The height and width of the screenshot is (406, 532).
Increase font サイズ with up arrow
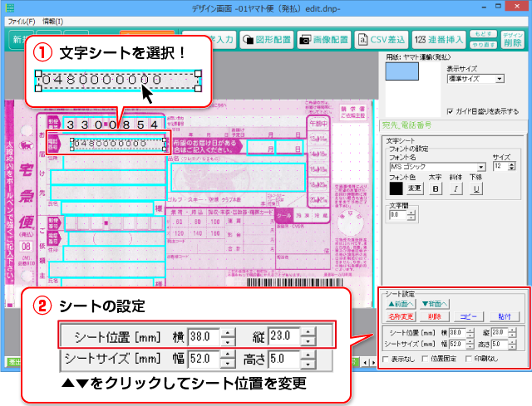[x=512, y=164]
